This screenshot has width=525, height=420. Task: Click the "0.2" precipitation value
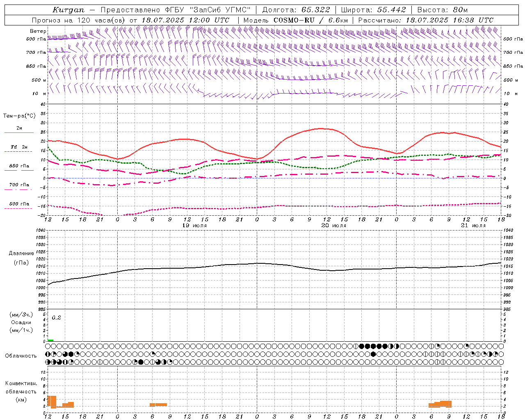[x=56, y=318]
